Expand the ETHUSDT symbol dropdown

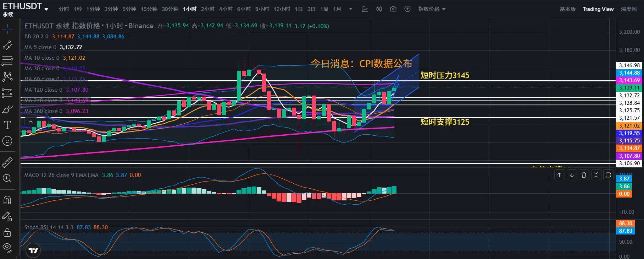pyautogui.click(x=46, y=10)
